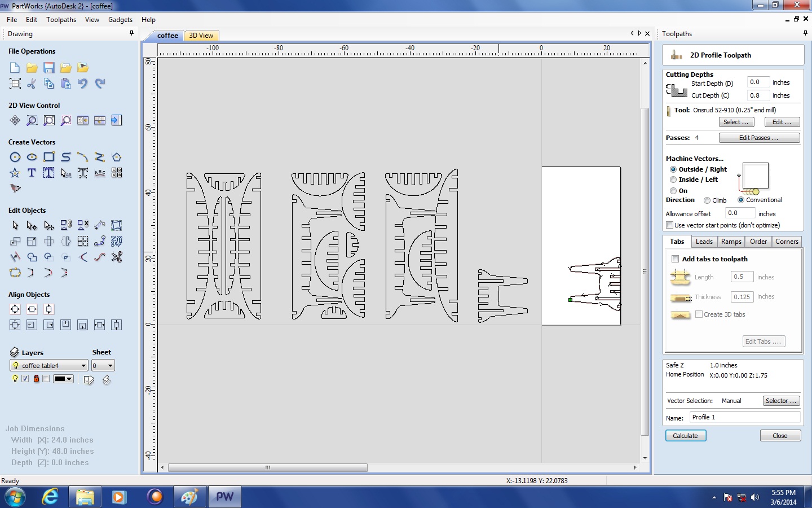This screenshot has height=508, width=812.
Task: Click the Redo arrow icon
Action: [x=100, y=84]
